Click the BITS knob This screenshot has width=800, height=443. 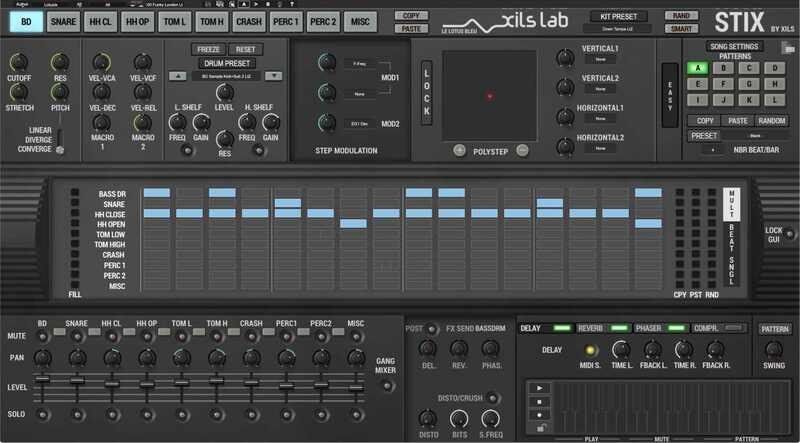coord(460,419)
